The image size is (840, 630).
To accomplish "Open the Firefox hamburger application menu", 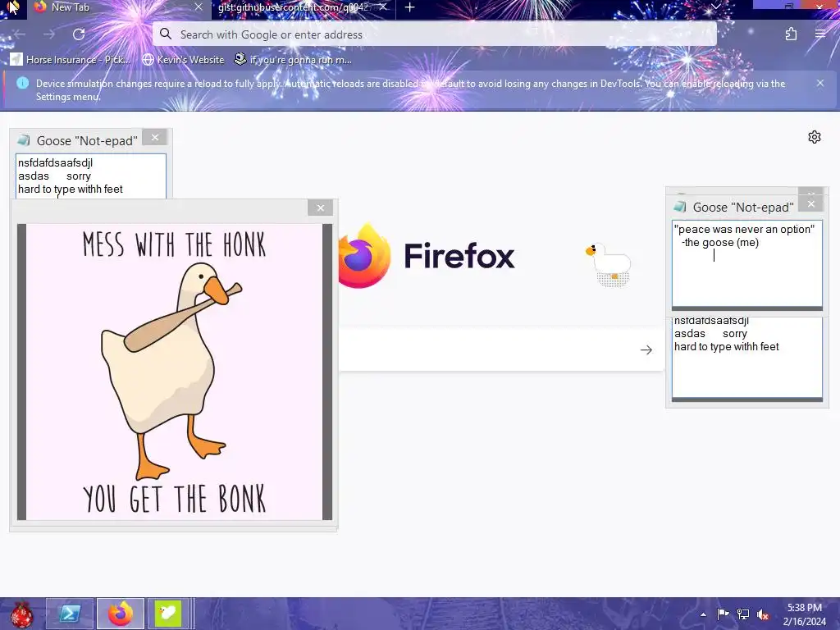I will [x=820, y=34].
